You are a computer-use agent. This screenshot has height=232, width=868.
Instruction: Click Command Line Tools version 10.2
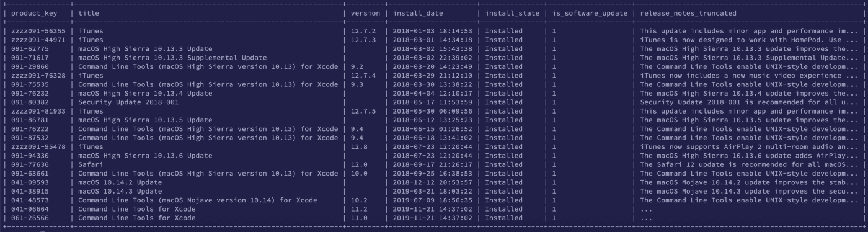click(359, 200)
